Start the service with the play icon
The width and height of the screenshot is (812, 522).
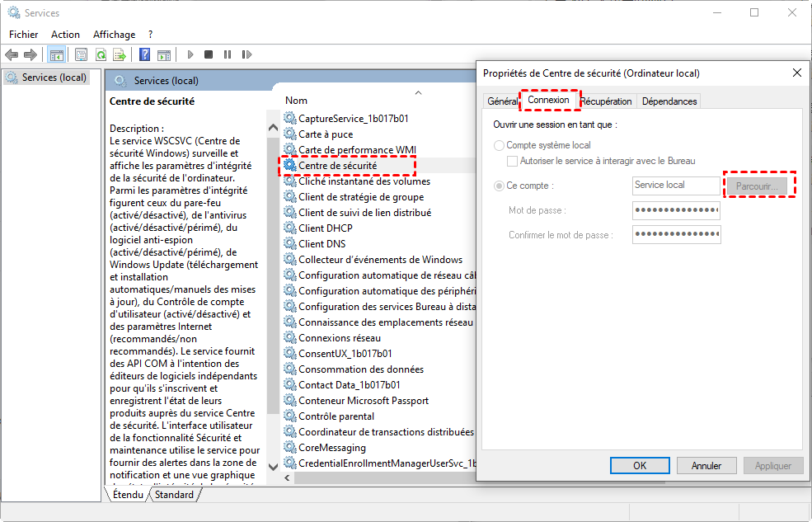pyautogui.click(x=190, y=54)
